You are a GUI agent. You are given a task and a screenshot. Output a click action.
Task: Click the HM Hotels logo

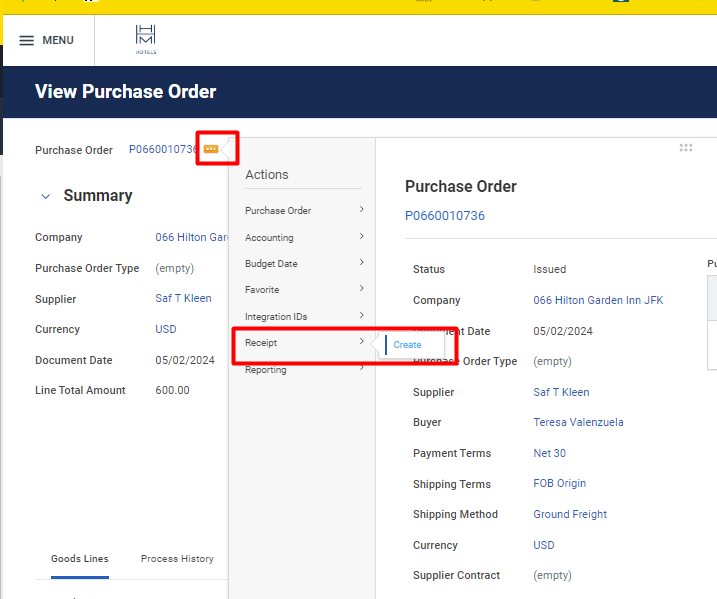[146, 40]
